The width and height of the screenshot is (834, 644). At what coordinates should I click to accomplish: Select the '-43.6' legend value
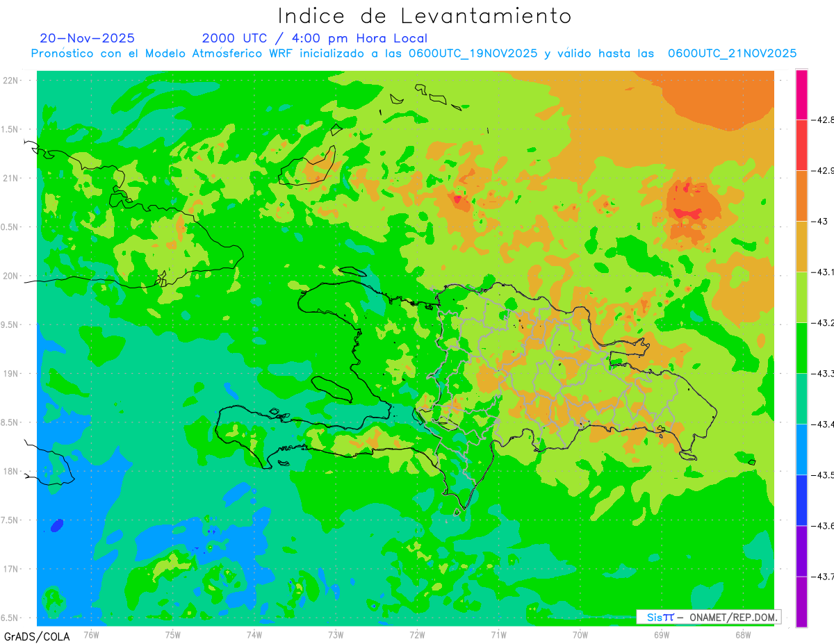[x=823, y=526]
